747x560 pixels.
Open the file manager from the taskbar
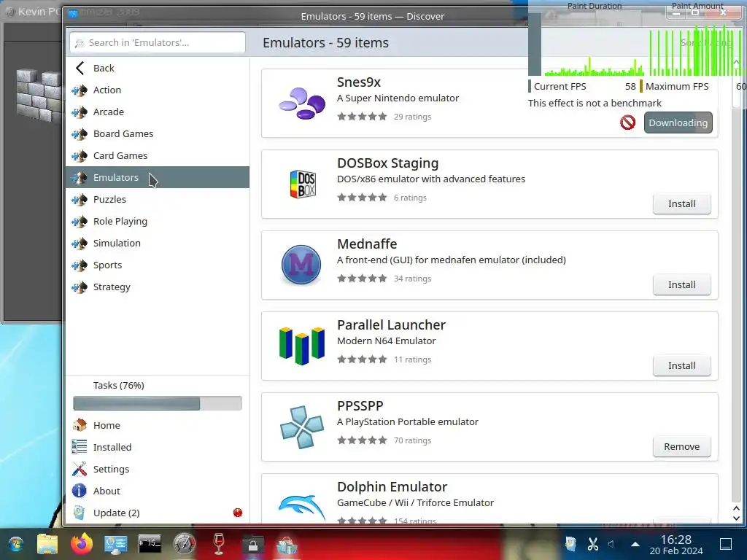coord(47,544)
